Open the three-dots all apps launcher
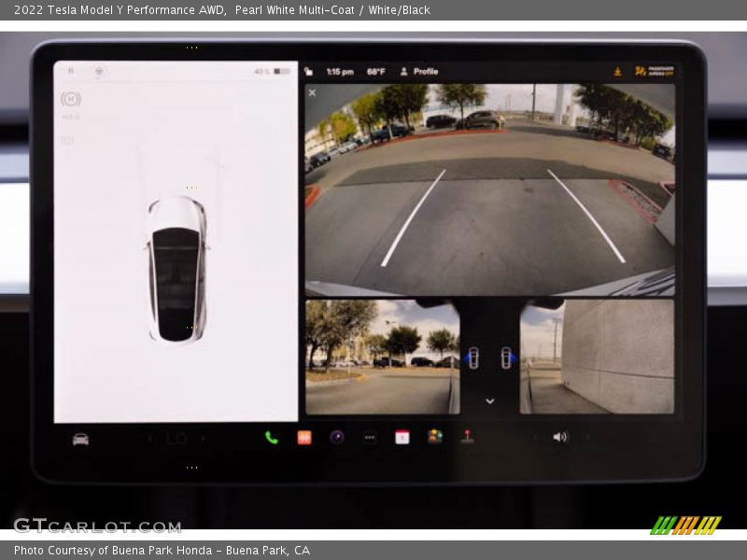The width and height of the screenshot is (747, 560). tap(370, 437)
